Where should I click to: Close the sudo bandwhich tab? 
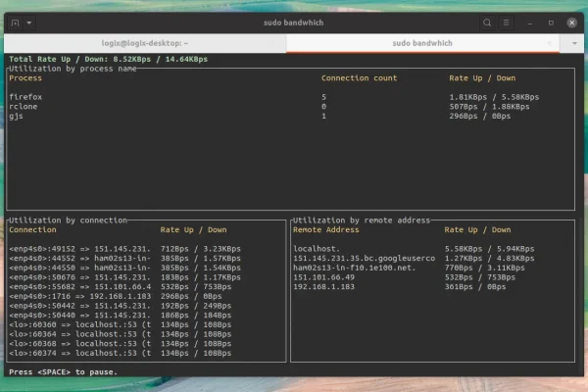click(550, 43)
